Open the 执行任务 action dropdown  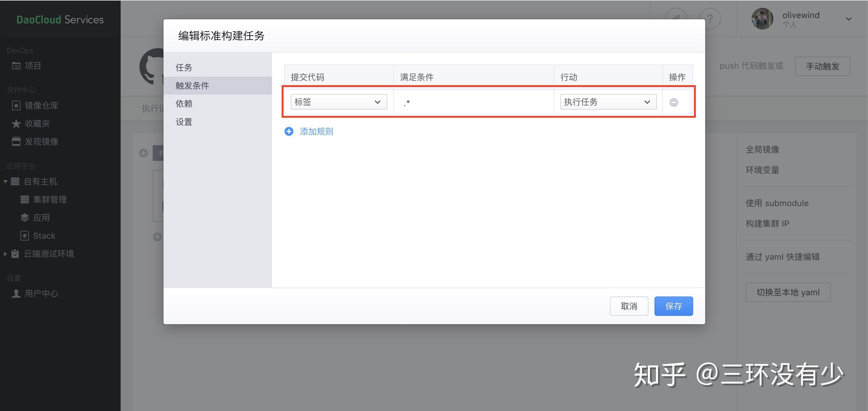click(608, 102)
